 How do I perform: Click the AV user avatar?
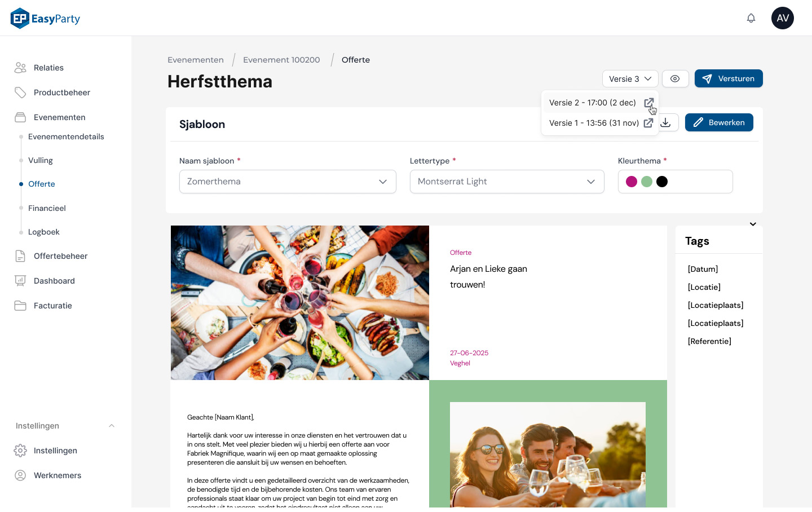[x=783, y=18]
